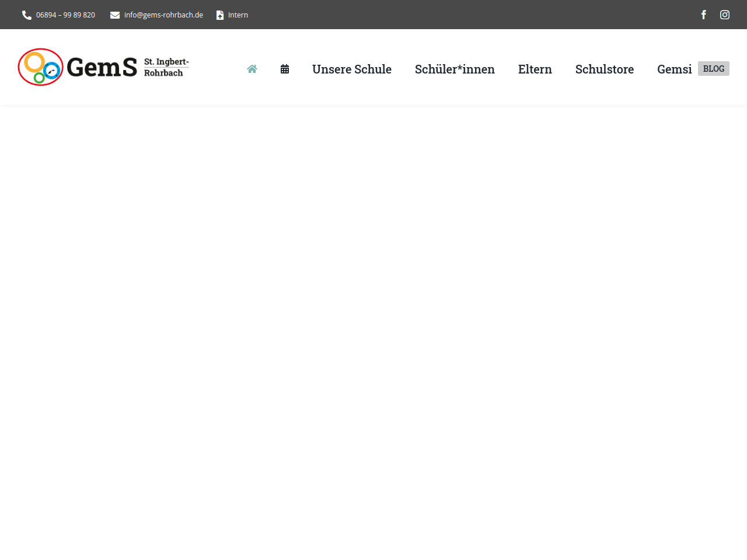Open the Unsere Schule menu
This screenshot has width=747, height=560.
tap(352, 69)
